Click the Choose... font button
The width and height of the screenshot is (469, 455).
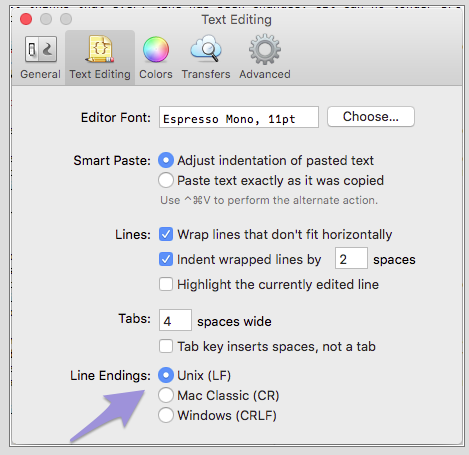point(371,117)
